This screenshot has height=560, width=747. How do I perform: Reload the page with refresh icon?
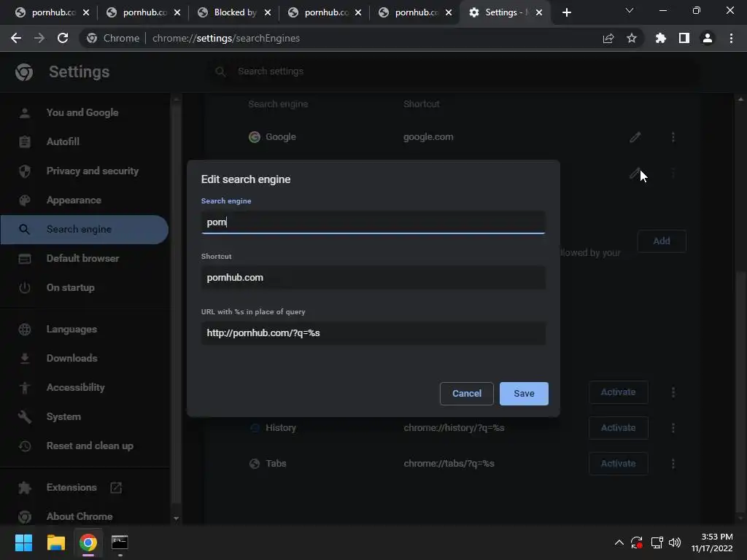pos(63,38)
